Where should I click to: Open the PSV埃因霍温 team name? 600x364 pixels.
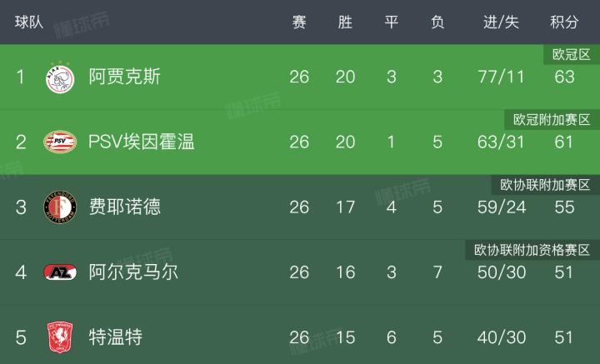pos(142,142)
